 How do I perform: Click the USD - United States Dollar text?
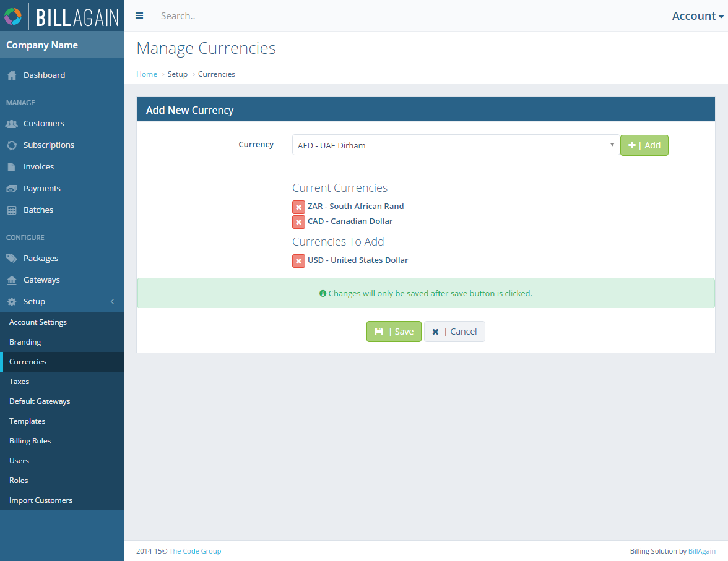coord(358,260)
